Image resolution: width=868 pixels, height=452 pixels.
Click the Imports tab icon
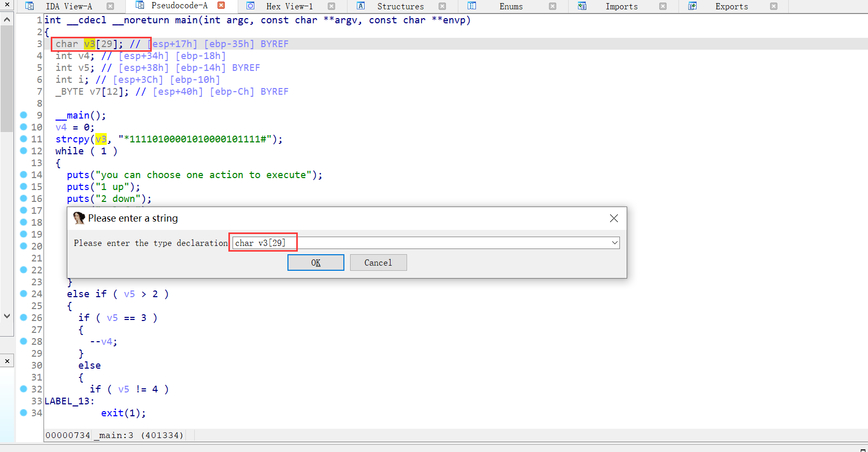(x=582, y=6)
